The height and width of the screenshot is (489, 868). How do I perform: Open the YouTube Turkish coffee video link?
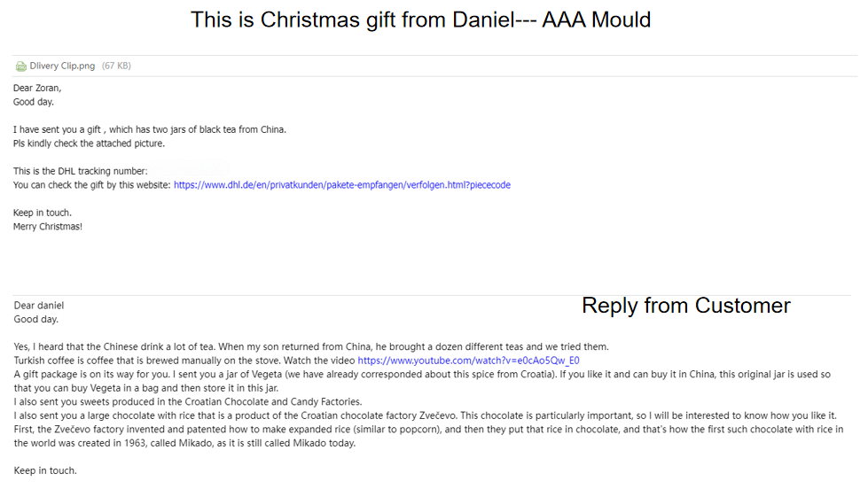468,361
